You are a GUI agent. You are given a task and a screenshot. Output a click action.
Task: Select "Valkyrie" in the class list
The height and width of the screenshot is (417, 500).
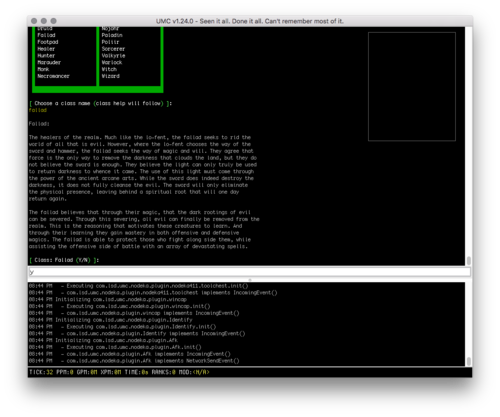[x=113, y=56]
